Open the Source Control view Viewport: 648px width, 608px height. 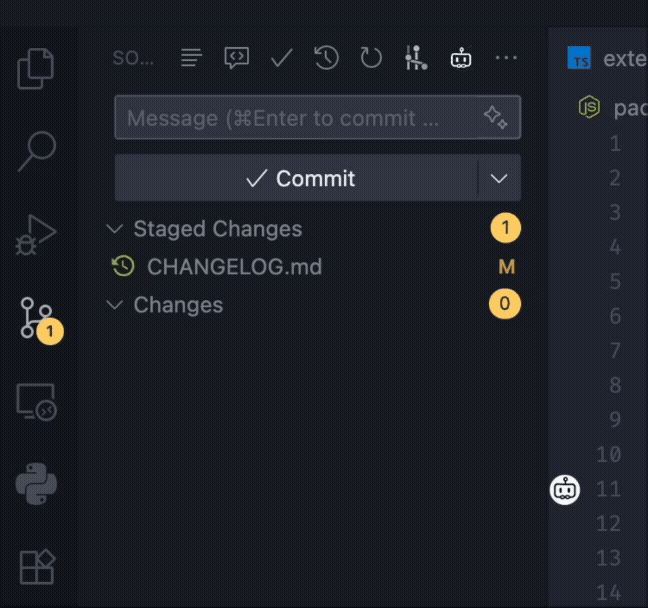point(36,318)
